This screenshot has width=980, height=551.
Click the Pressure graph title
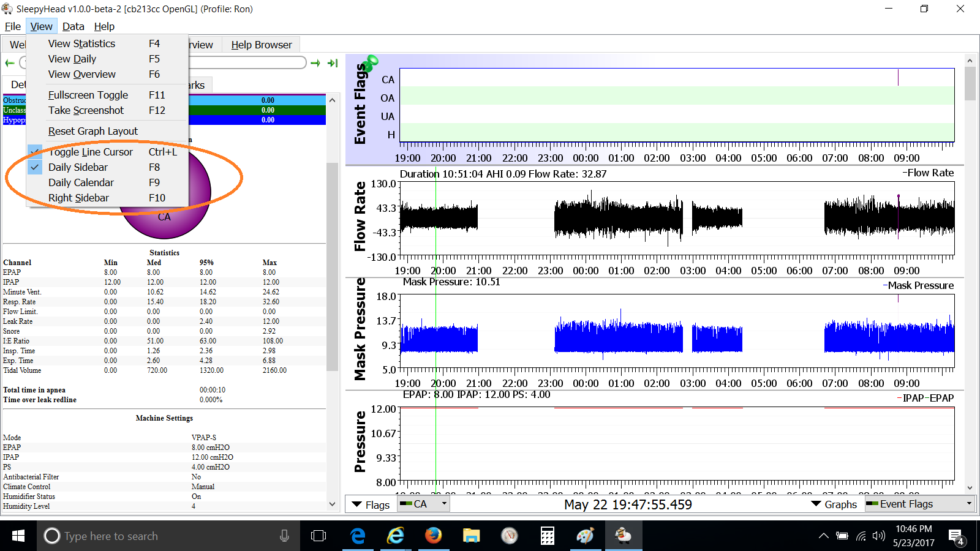(x=360, y=441)
